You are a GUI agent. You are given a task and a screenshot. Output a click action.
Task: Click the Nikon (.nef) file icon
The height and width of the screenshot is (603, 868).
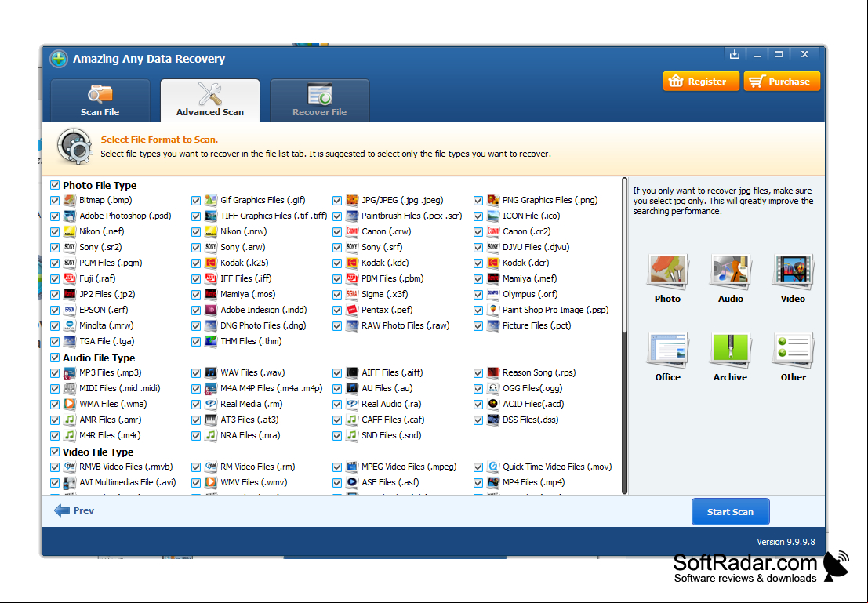pyautogui.click(x=70, y=231)
